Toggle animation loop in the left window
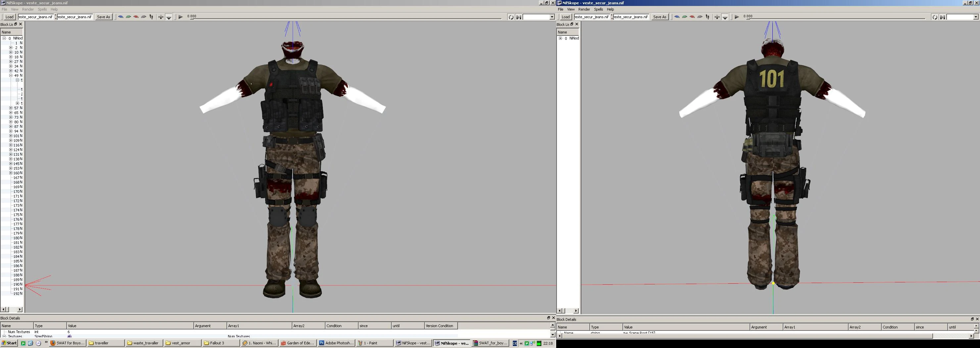Screen dimensions: 980x348 [x=511, y=17]
